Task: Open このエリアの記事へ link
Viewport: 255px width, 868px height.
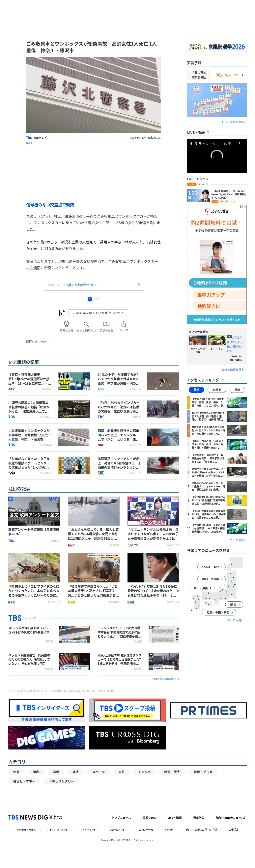Action: click(165, 679)
